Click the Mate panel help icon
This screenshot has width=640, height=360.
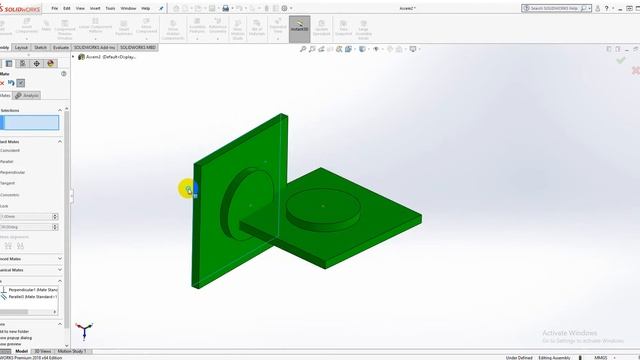coord(64,74)
